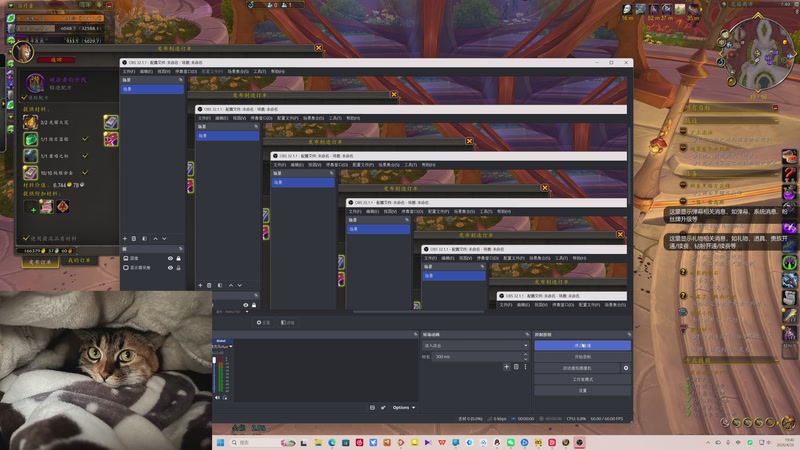800x450 pixels.
Task: Add optional reagent in empty slot with green plus
Action: point(30,207)
